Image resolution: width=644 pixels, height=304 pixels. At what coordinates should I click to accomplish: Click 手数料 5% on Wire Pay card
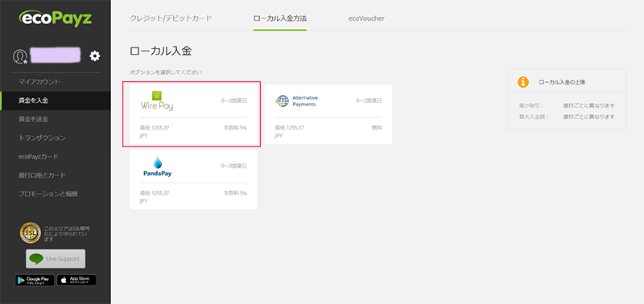[x=235, y=128]
